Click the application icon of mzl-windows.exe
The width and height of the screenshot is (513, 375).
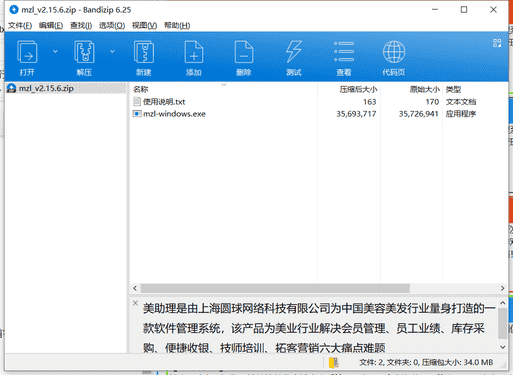point(137,114)
